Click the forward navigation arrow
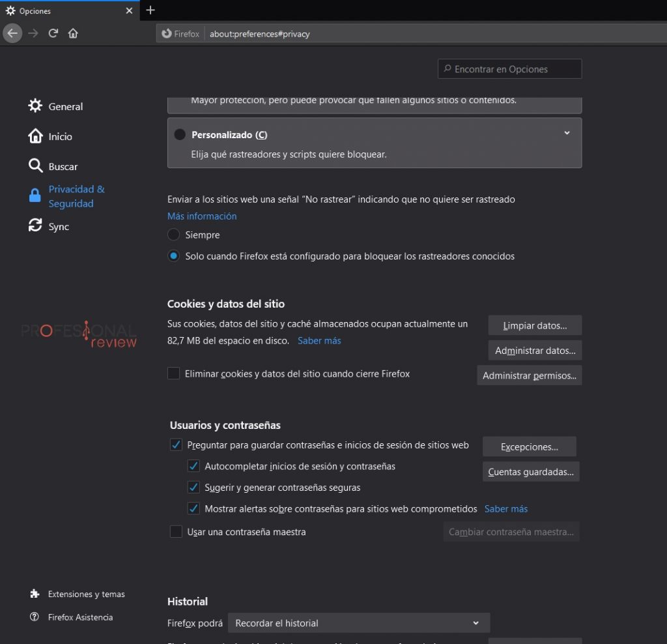 pyautogui.click(x=33, y=33)
